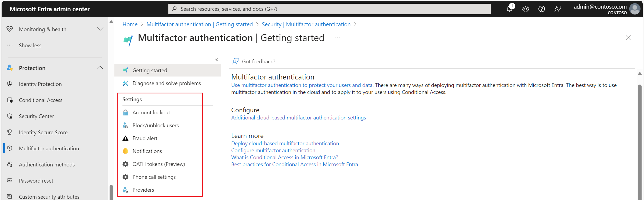The width and height of the screenshot is (644, 200).
Task: Click the sidebar scroll up arrow
Action: tap(111, 22)
